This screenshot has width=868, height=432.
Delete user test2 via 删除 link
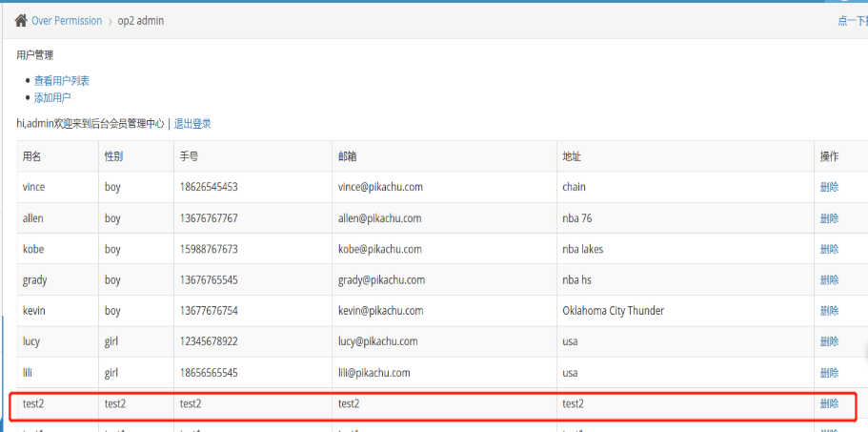pos(829,403)
